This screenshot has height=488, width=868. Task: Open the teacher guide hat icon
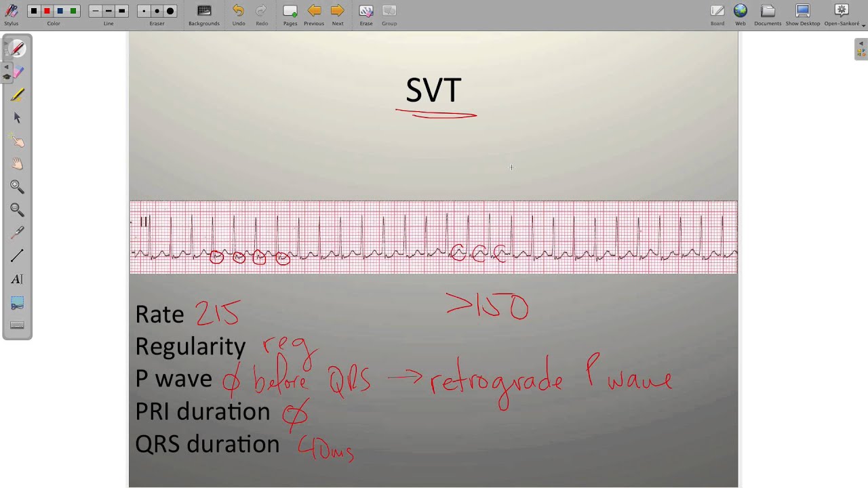[7, 77]
